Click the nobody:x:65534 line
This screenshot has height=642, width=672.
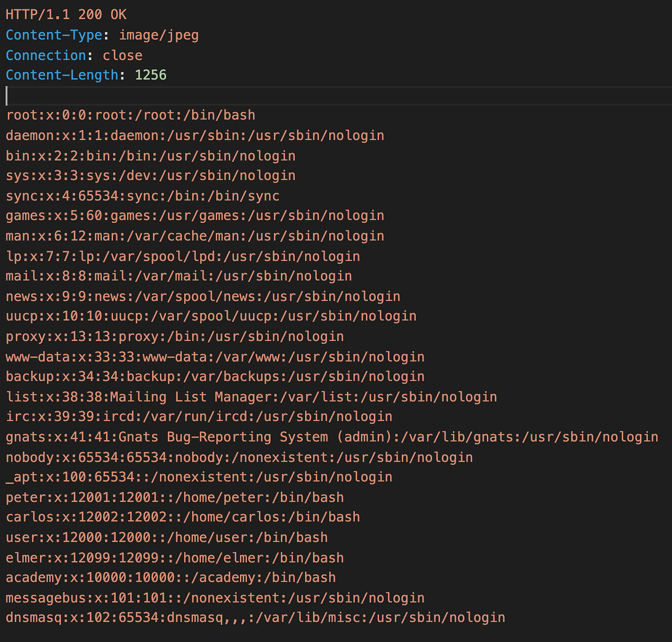point(240,458)
